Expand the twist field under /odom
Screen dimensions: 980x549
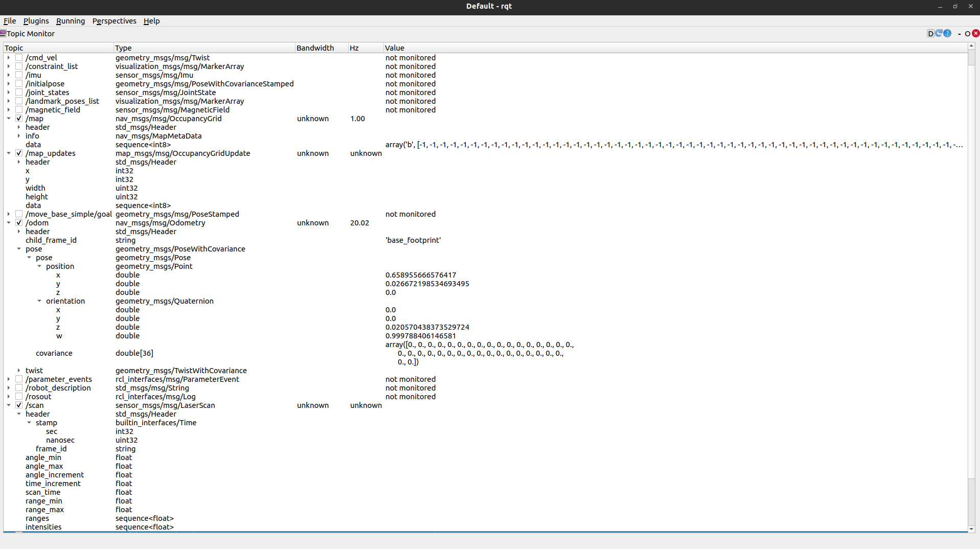(x=19, y=370)
